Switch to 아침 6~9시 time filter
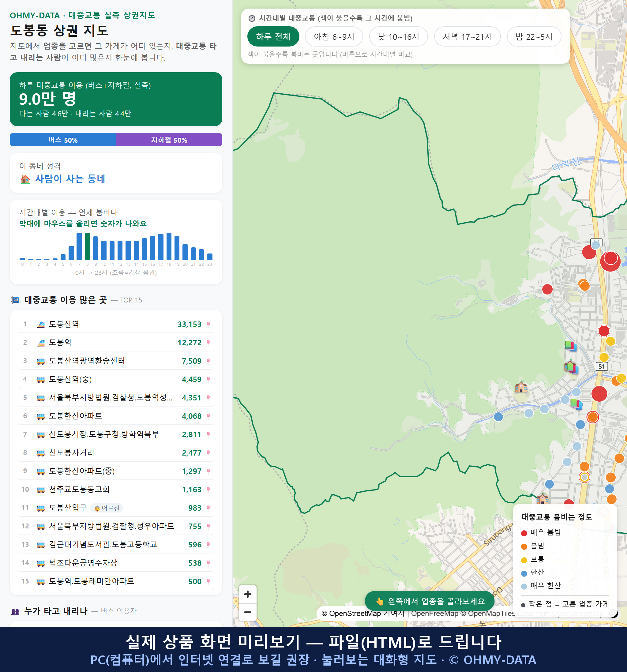Image resolution: width=627 pixels, height=672 pixels. pos(334,36)
